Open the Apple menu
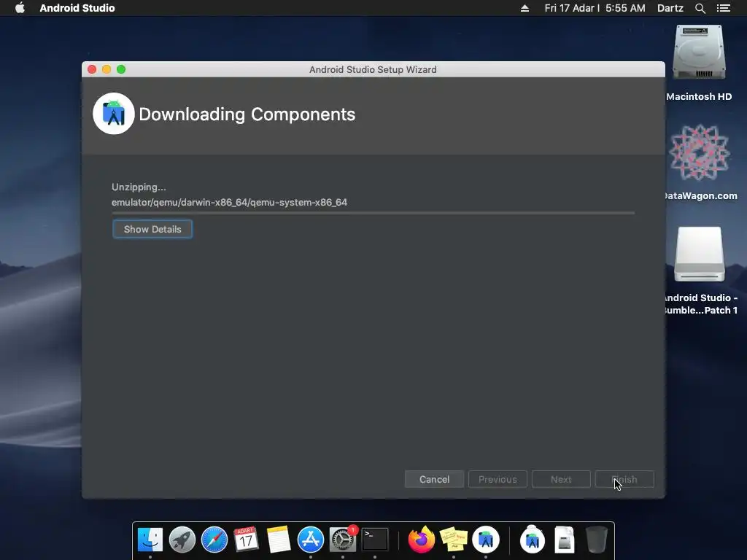Screen dimensions: 747x560 [x=20, y=8]
